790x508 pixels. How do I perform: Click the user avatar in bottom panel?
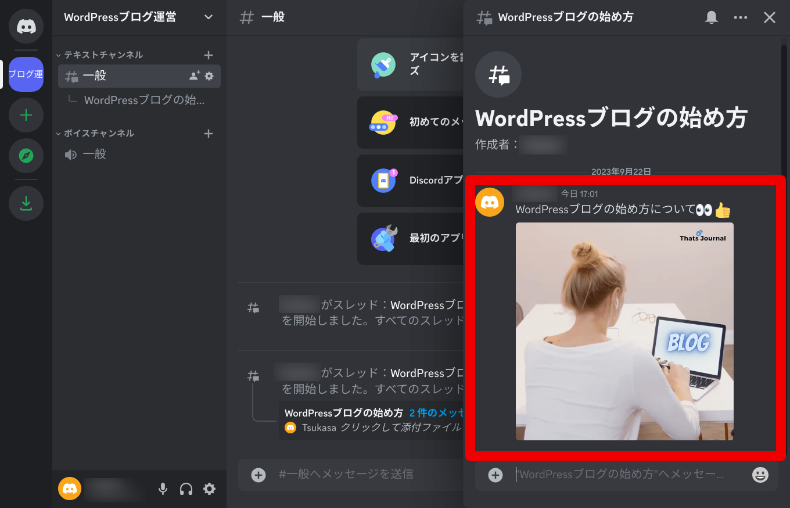click(x=70, y=488)
